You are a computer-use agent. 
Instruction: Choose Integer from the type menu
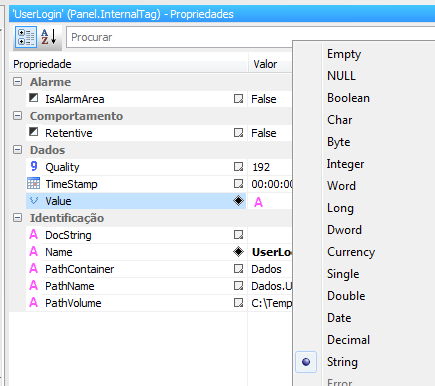pos(345,164)
